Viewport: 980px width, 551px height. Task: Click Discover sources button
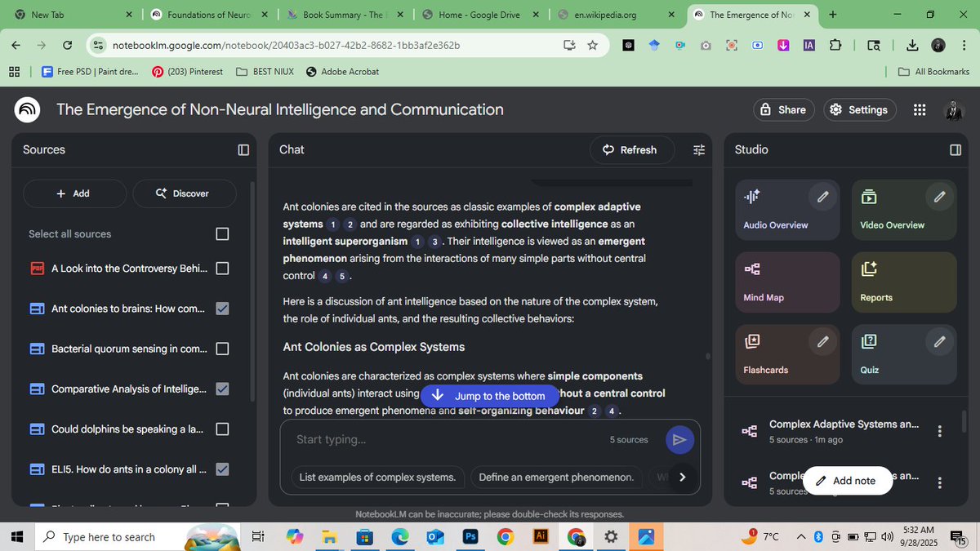tap(184, 193)
